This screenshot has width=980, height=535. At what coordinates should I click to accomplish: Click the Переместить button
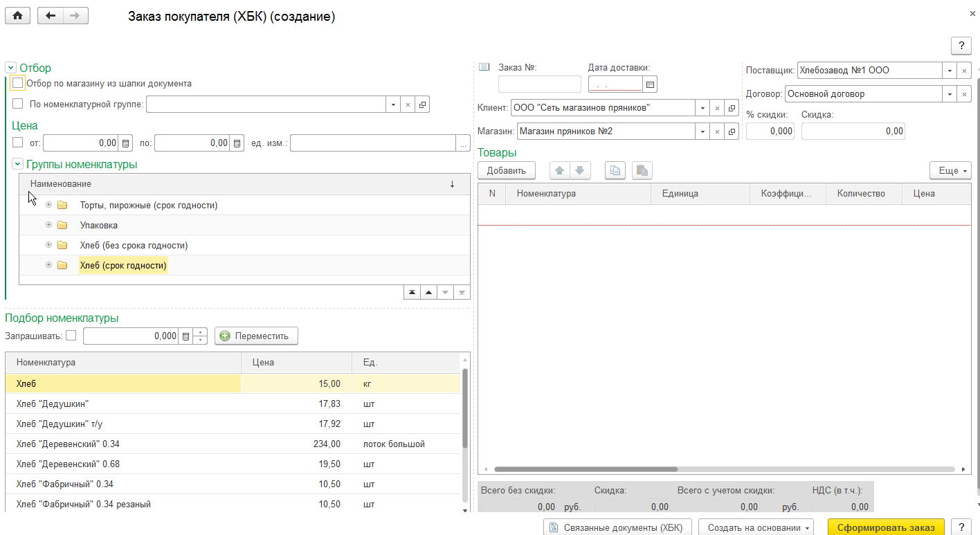point(256,336)
